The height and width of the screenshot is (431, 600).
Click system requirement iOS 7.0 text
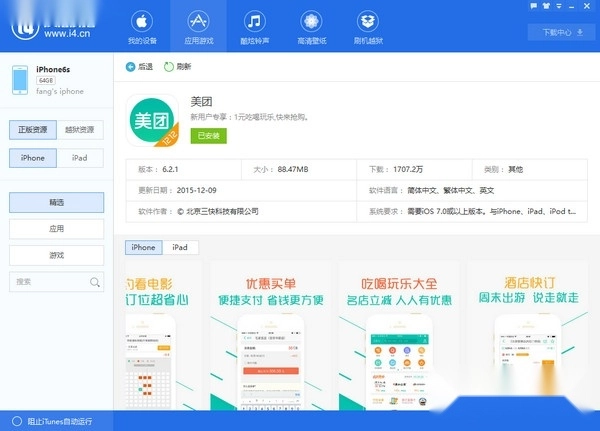(x=492, y=212)
